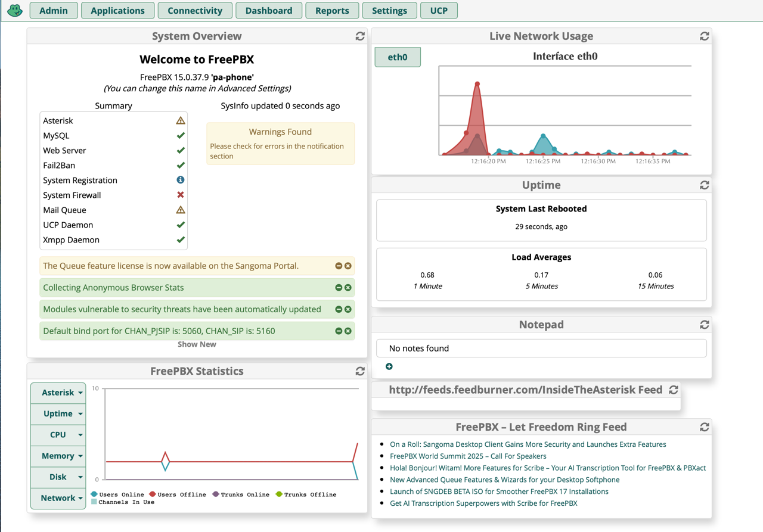Open the UCP menu
Viewport: 763px width, 532px height.
click(x=439, y=10)
